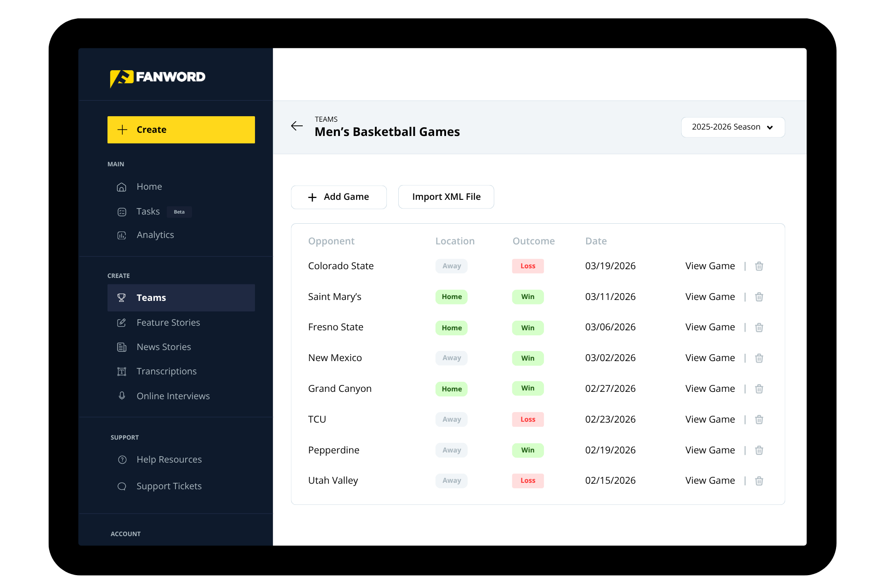
Task: Click the FanWord logo
Action: [158, 77]
